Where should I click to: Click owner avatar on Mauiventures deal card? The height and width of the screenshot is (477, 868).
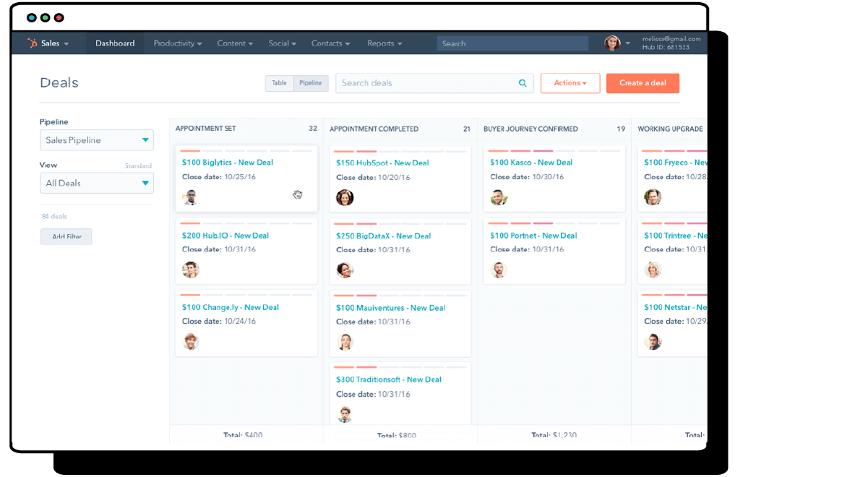[345, 342]
